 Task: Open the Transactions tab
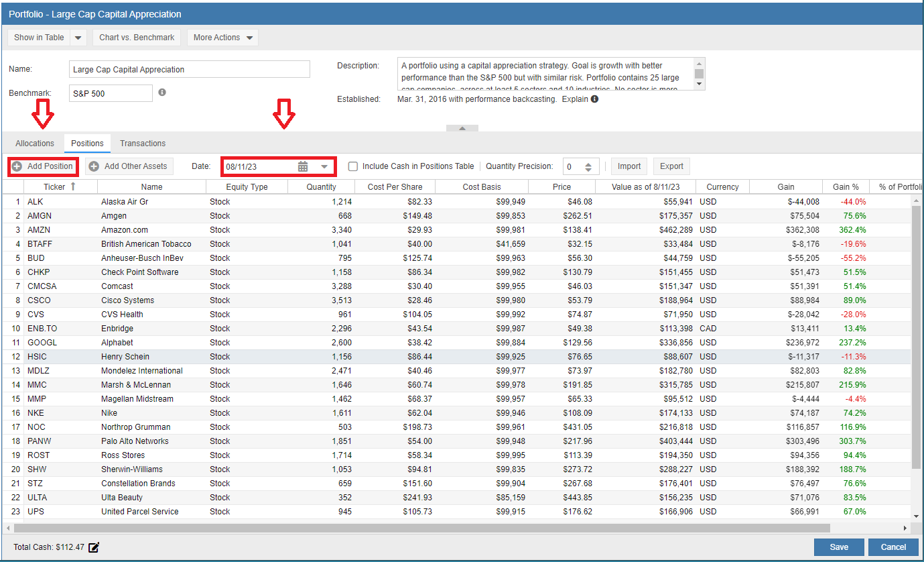click(143, 144)
